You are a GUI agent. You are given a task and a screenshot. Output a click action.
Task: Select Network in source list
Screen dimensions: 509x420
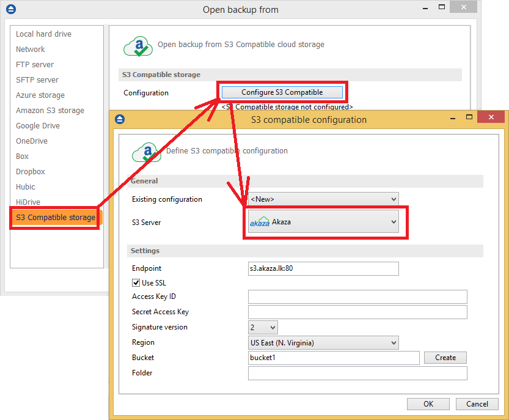[31, 50]
